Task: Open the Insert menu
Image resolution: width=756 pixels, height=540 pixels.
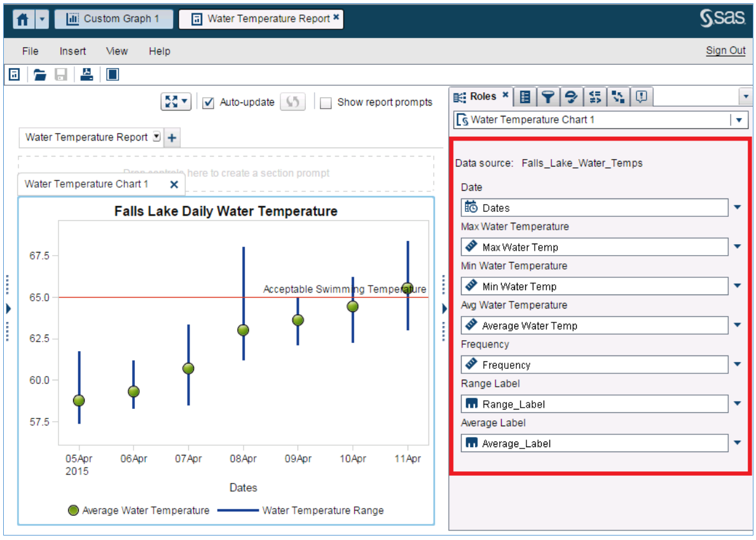Action: tap(72, 51)
